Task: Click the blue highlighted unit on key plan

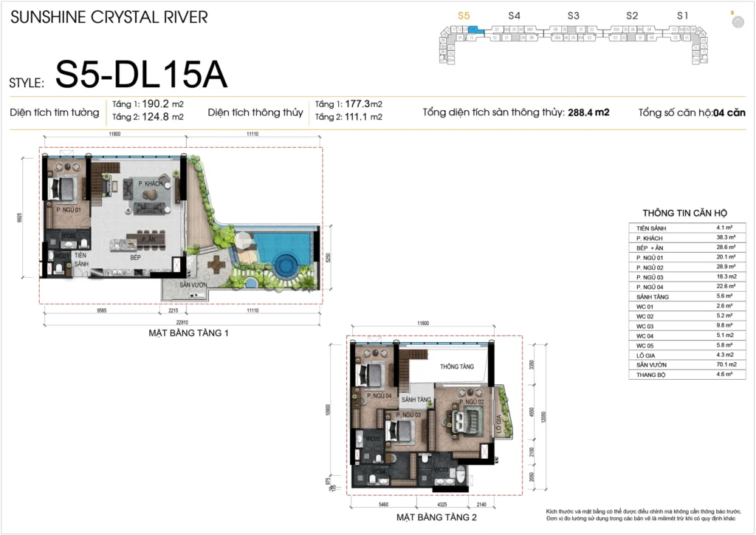Action: (476, 30)
